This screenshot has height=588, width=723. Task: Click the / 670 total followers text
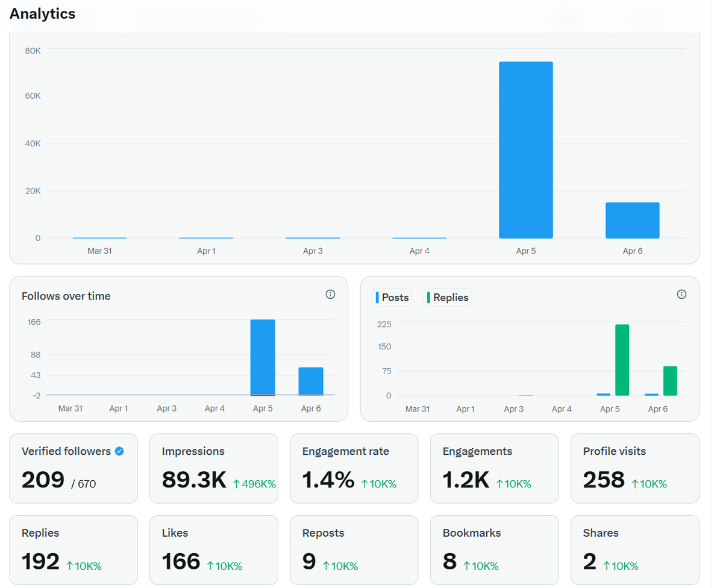point(83,483)
